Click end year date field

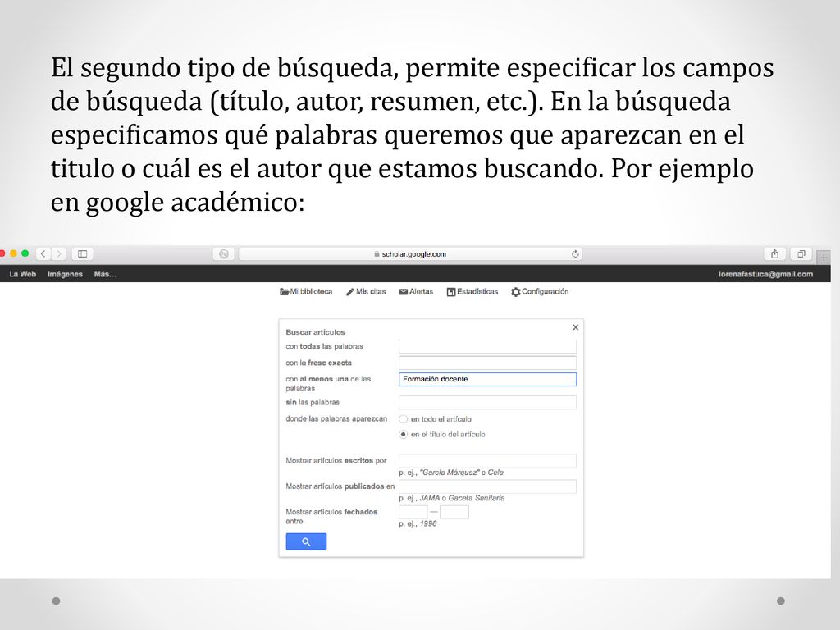pyautogui.click(x=454, y=512)
